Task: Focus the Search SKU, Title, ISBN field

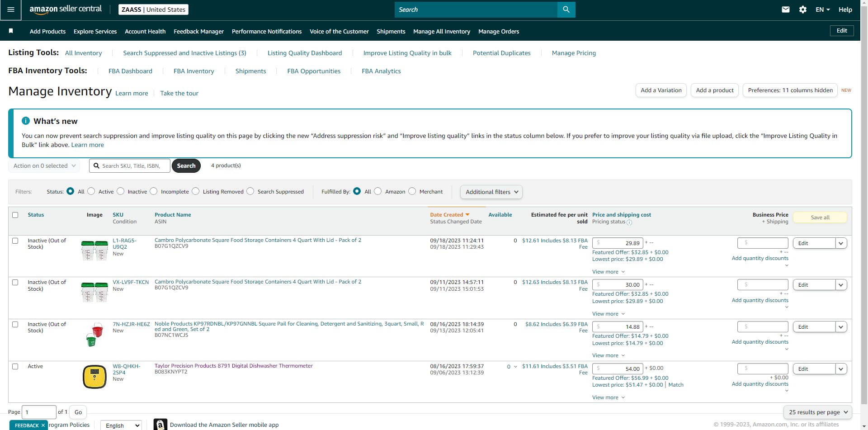Action: [x=130, y=166]
